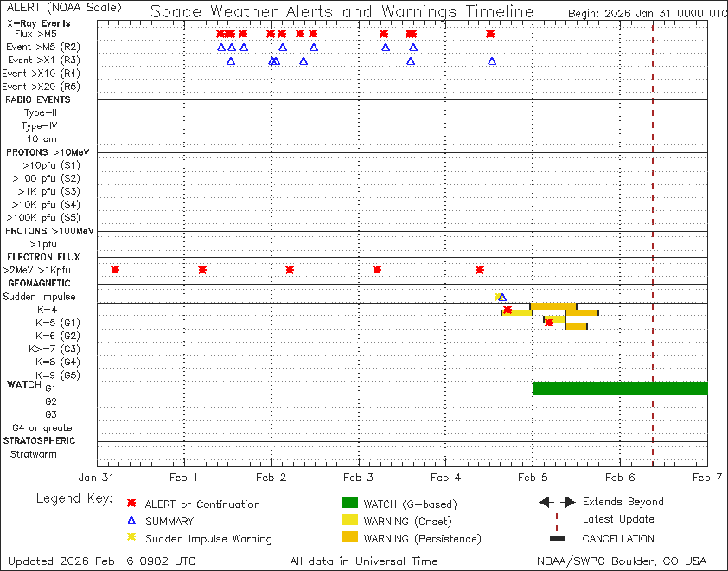Toggle the WATCH (G-based) legend entry
The width and height of the screenshot is (728, 571).
348,503
